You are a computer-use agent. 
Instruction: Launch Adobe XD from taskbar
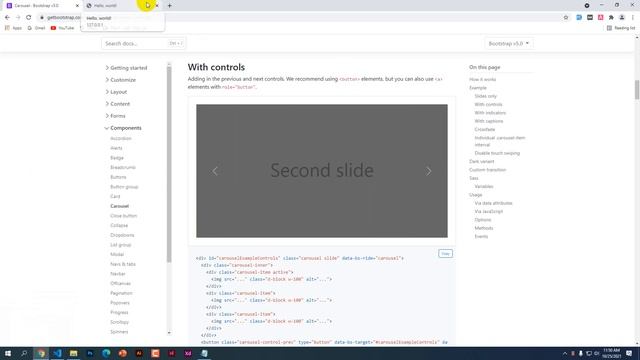point(188,353)
